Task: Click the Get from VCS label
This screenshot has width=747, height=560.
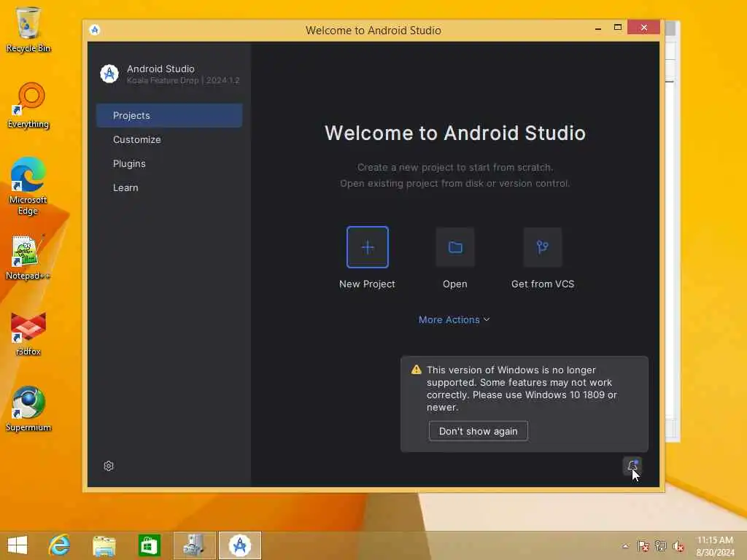Action: point(543,284)
